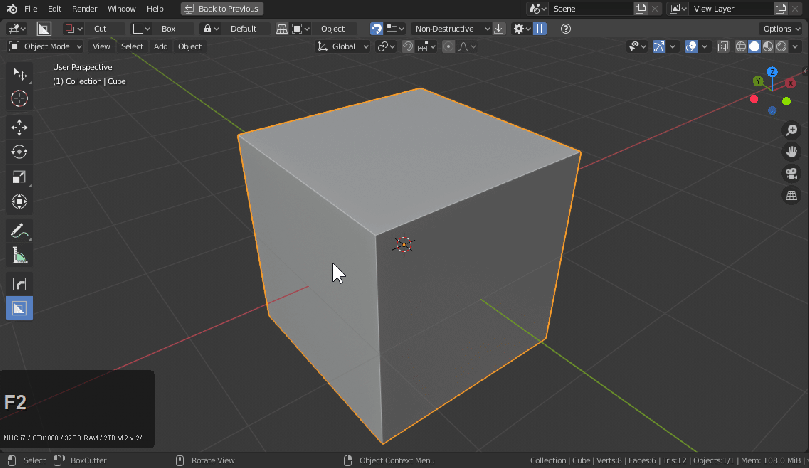Open the Global transform orientation dropdown
809x468 pixels.
click(343, 46)
